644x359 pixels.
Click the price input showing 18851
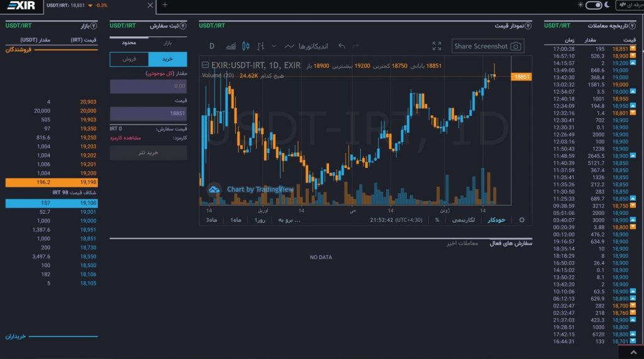[148, 113]
